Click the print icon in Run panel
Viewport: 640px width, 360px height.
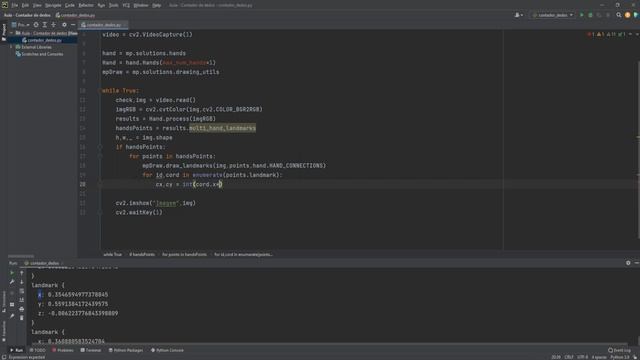[22, 309]
